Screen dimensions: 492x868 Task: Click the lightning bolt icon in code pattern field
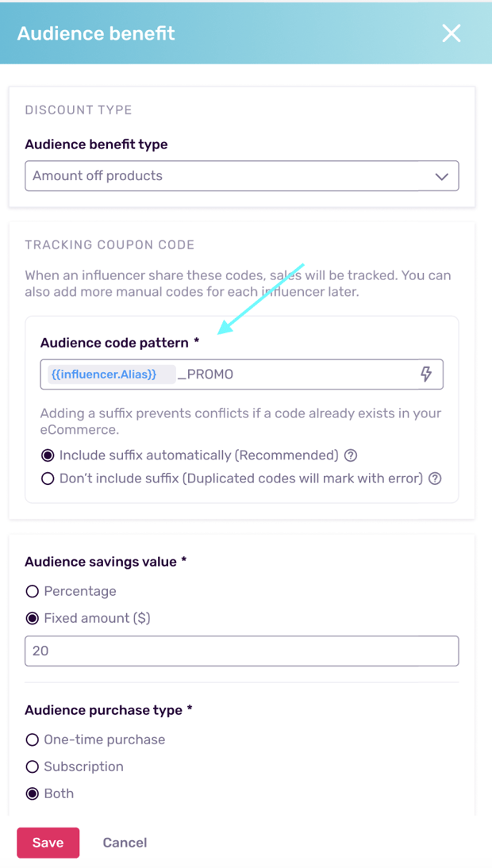tap(427, 374)
